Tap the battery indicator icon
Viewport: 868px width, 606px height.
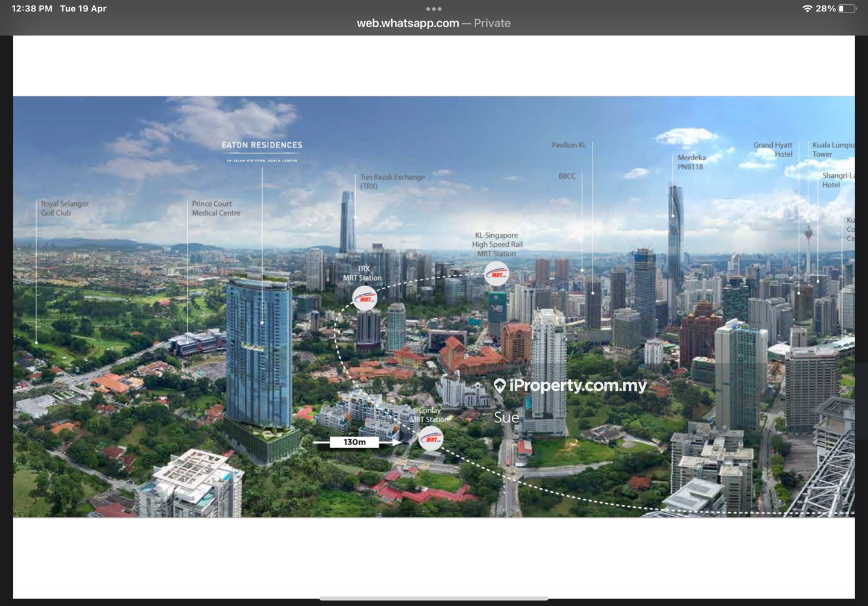[x=846, y=8]
